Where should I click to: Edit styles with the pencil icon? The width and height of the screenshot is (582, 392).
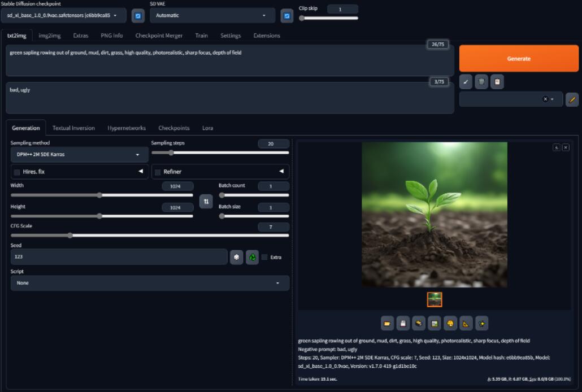[x=572, y=99]
